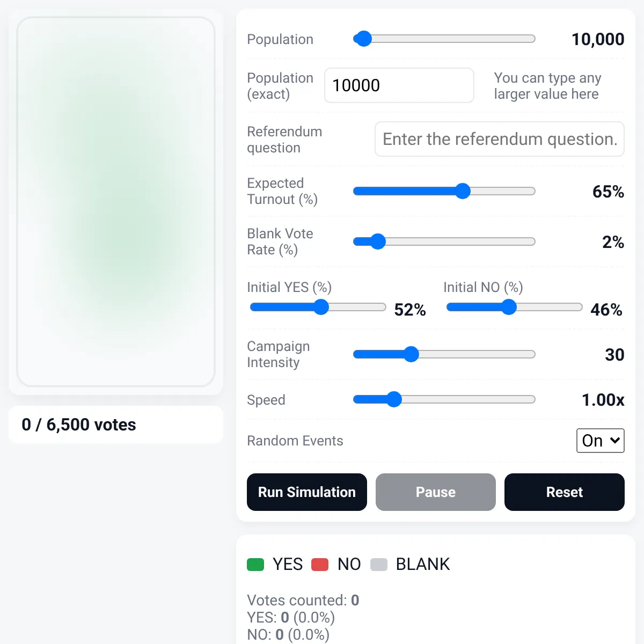This screenshot has height=644, width=644.
Task: Click the 0 / 6,500 votes counter
Action: 79,425
